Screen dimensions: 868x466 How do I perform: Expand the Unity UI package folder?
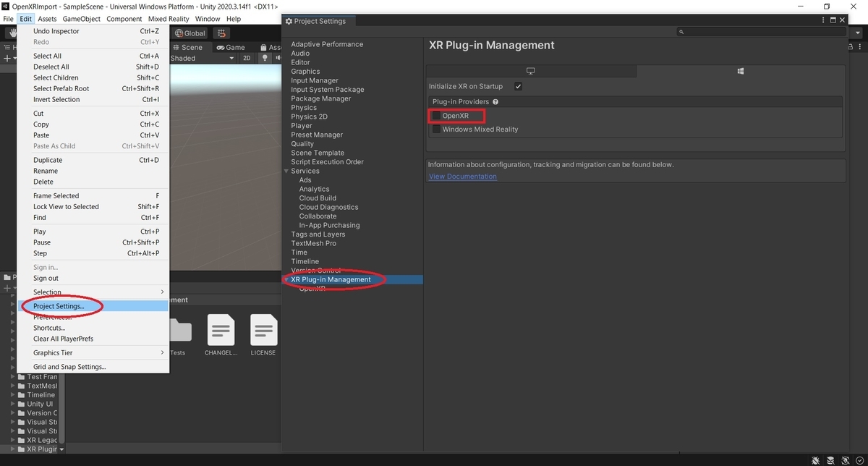pos(12,404)
